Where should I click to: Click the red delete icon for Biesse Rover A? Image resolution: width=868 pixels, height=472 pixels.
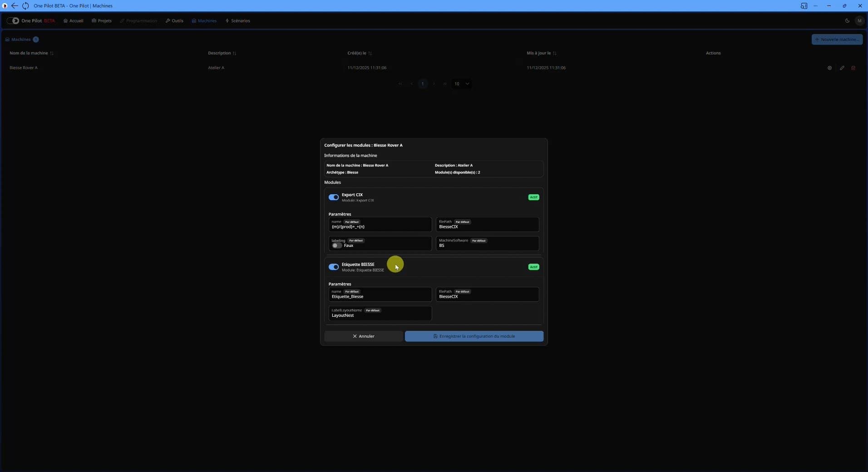(x=853, y=68)
